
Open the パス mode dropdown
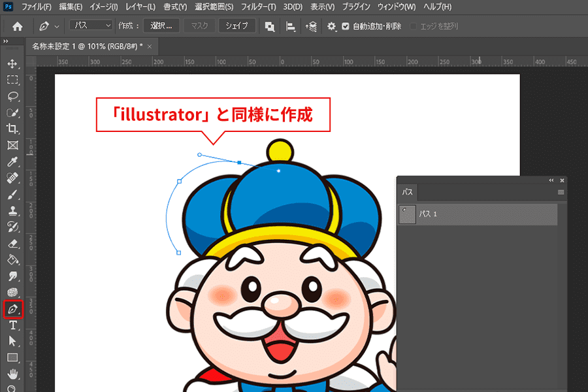point(91,25)
